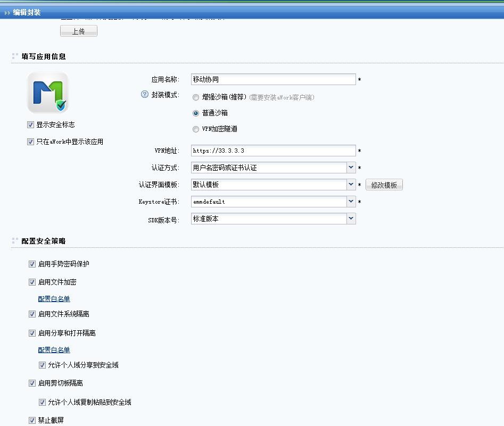504x426 pixels.
Task: Select the VPN加密隧道 radio option
Action: click(196, 129)
